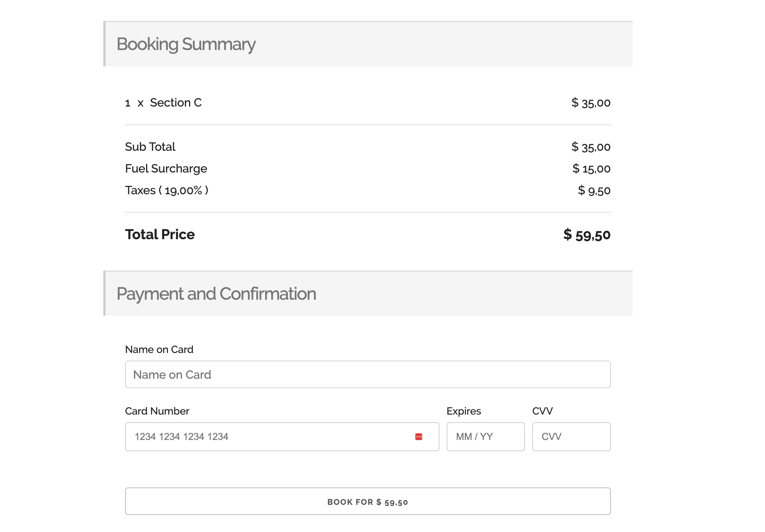Click the red autofill icon in Card Number
Screen dimensions: 765x532
click(x=419, y=437)
